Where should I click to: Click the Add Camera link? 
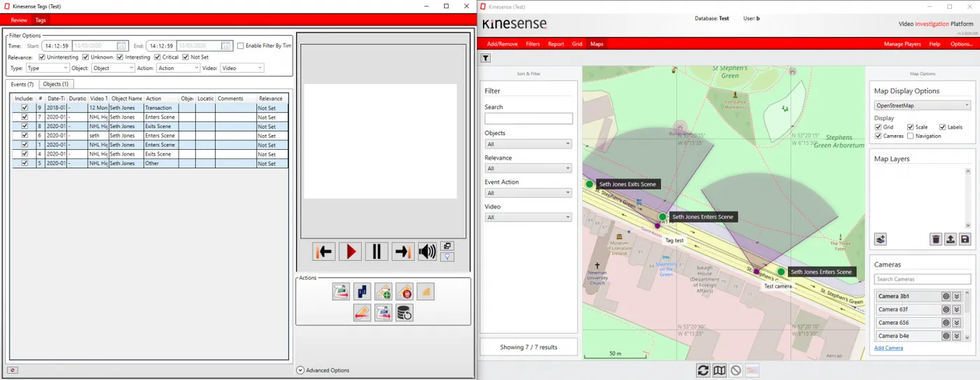point(888,348)
